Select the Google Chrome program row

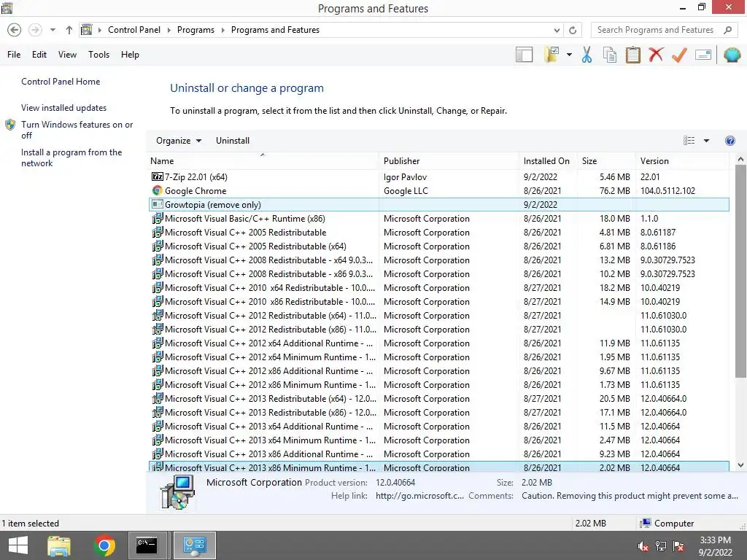(438, 190)
